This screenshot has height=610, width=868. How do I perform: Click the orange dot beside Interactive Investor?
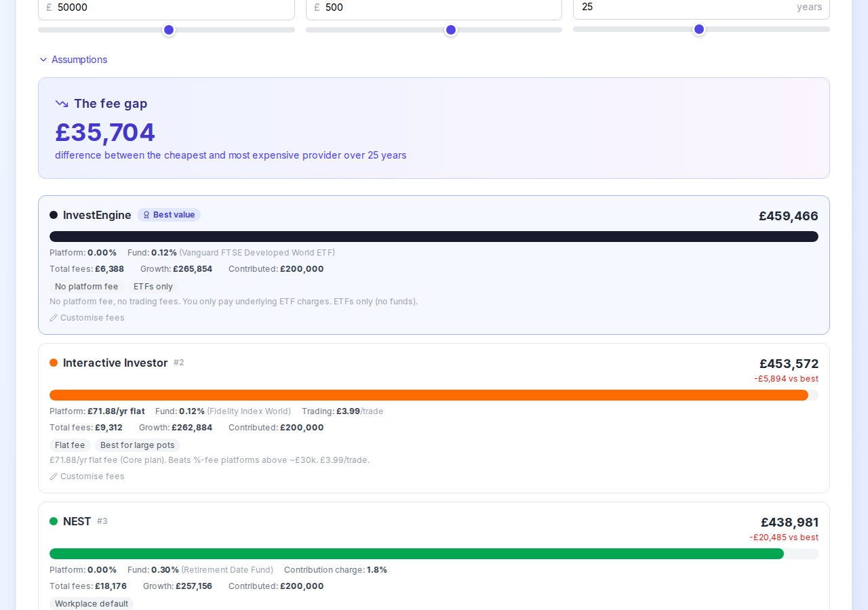click(54, 363)
